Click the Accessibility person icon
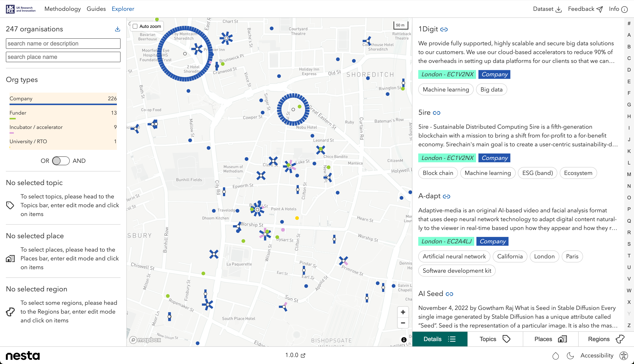The height and width of the screenshot is (364, 634). [x=624, y=356]
